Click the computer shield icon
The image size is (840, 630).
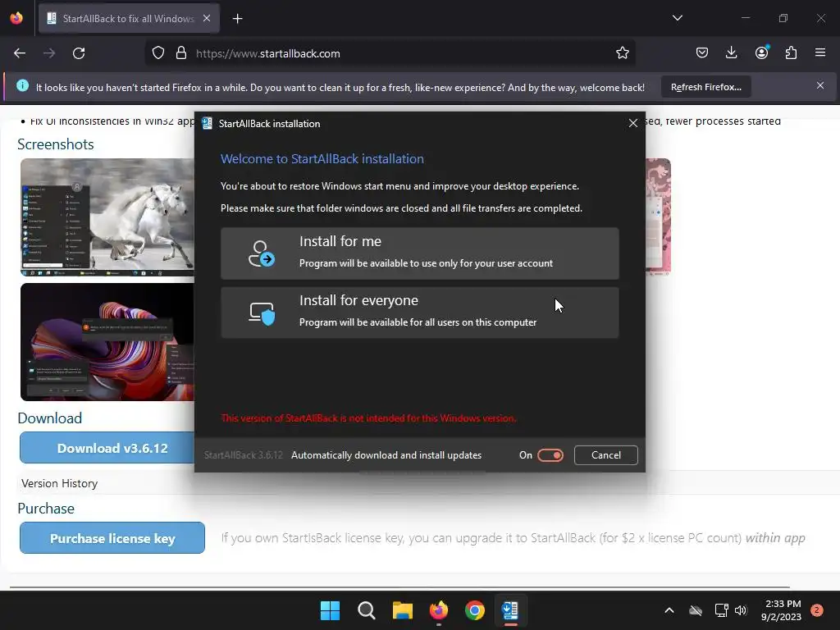[262, 313]
